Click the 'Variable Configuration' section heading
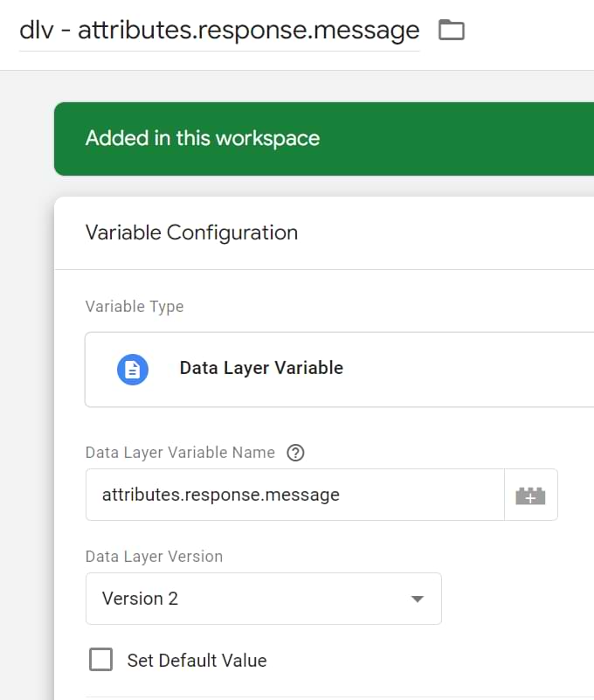594x700 pixels. point(191,232)
